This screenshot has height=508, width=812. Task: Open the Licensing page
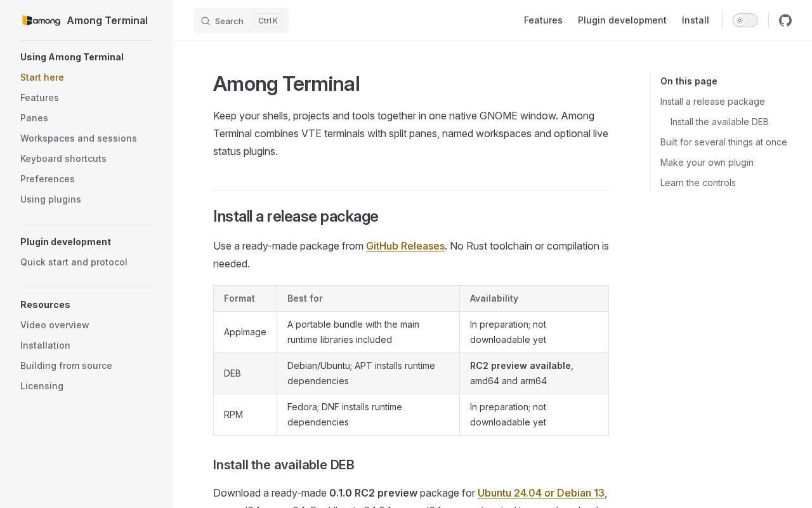tap(42, 386)
